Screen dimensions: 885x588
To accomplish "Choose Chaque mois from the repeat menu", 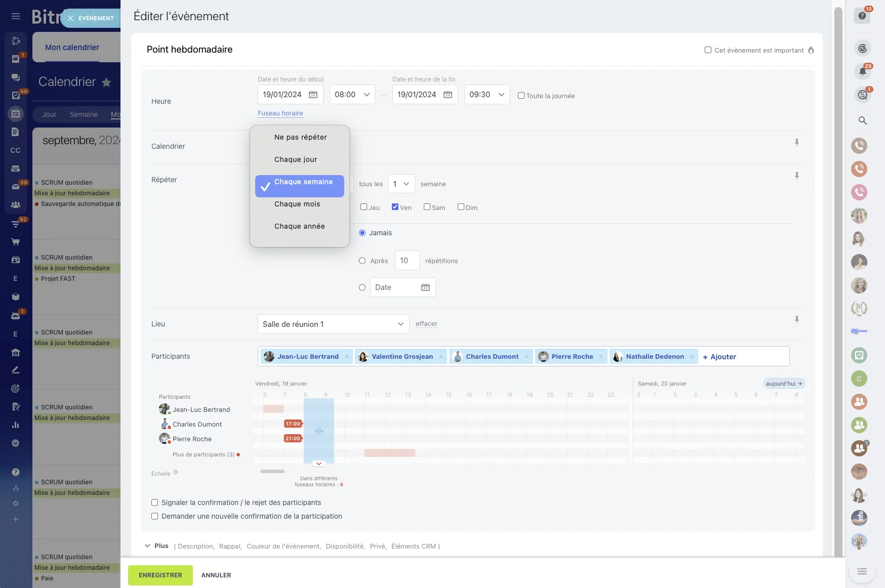I will pyautogui.click(x=297, y=204).
